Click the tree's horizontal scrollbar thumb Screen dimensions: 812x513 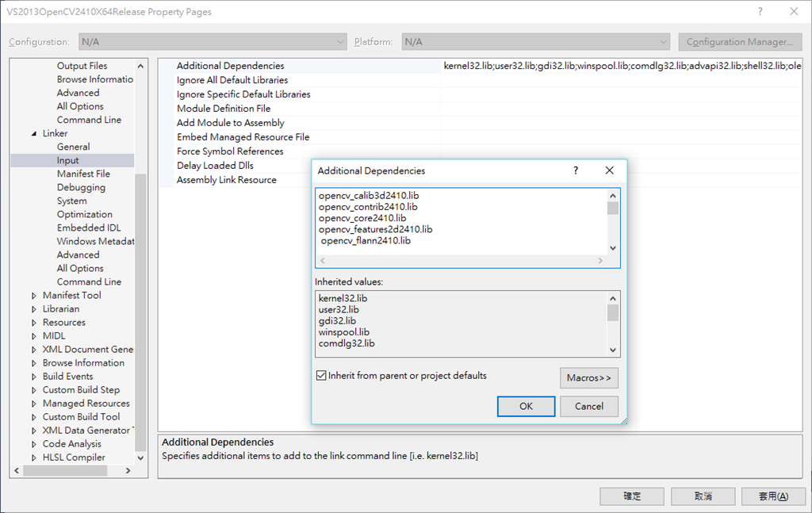coord(65,470)
